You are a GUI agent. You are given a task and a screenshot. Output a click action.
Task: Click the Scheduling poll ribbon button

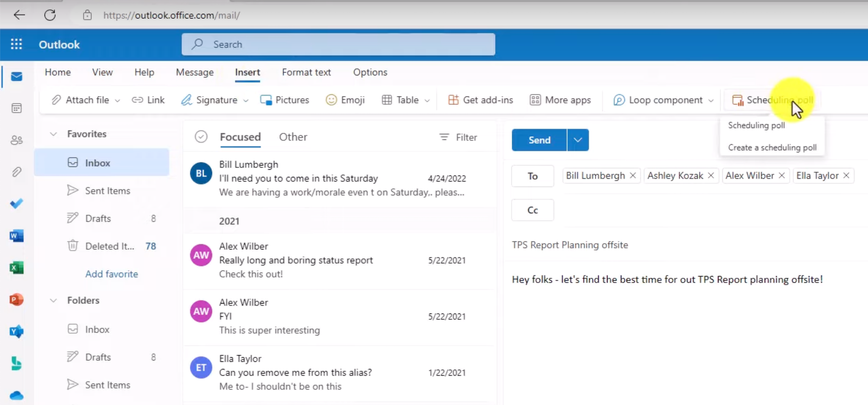point(772,100)
